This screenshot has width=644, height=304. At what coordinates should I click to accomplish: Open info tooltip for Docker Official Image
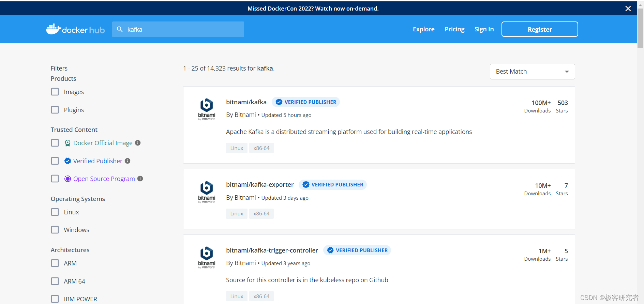pyautogui.click(x=138, y=143)
